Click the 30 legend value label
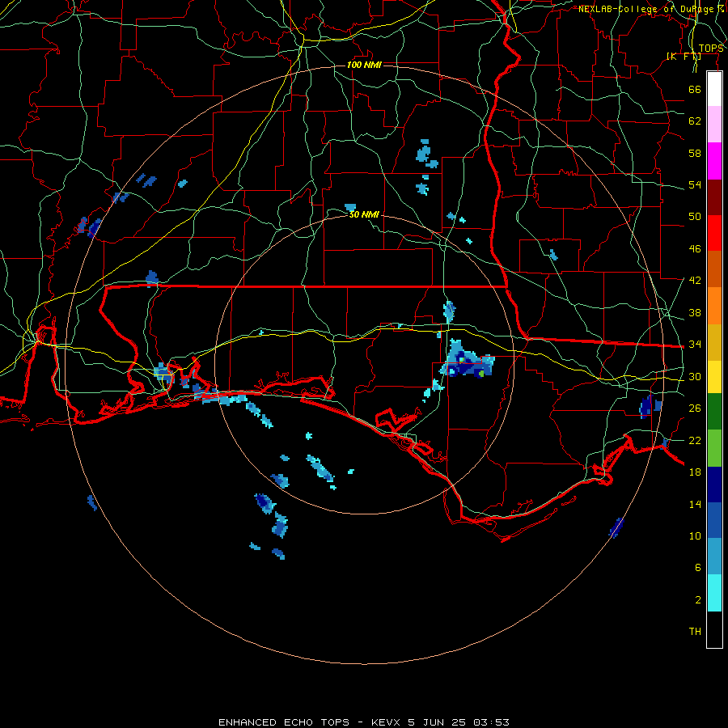Viewport: 728px width, 728px height. point(695,376)
